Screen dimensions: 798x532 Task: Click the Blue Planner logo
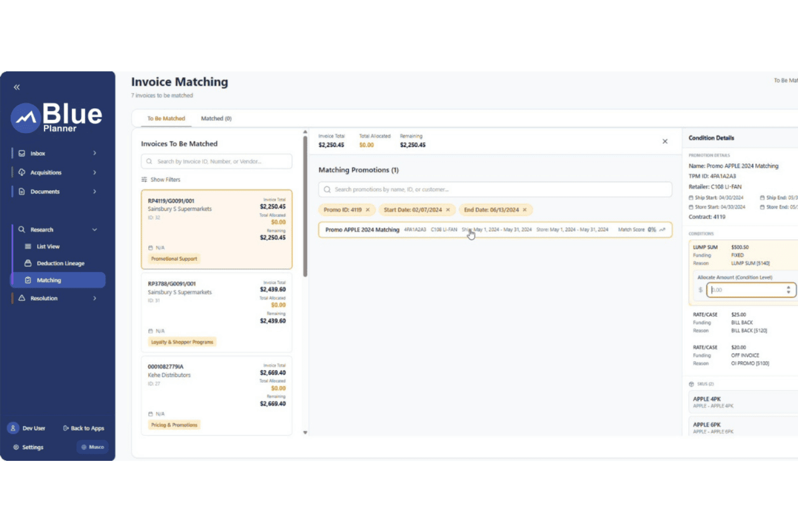[x=57, y=118]
